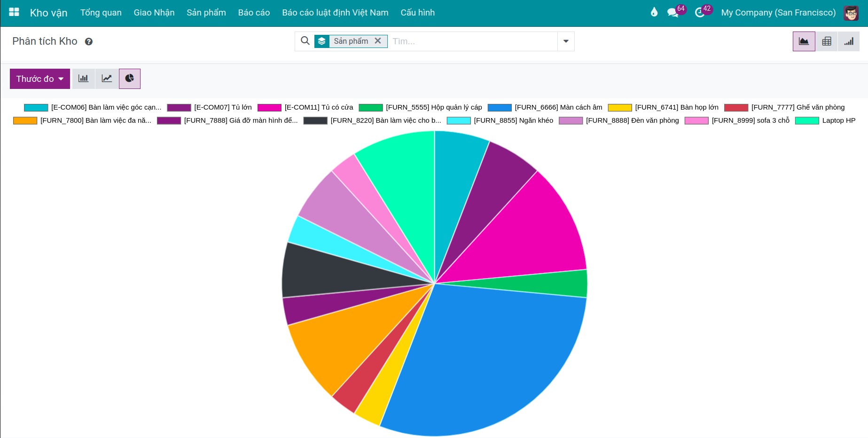868x438 pixels.
Task: Open the Cấu hình menu
Action: click(x=417, y=13)
